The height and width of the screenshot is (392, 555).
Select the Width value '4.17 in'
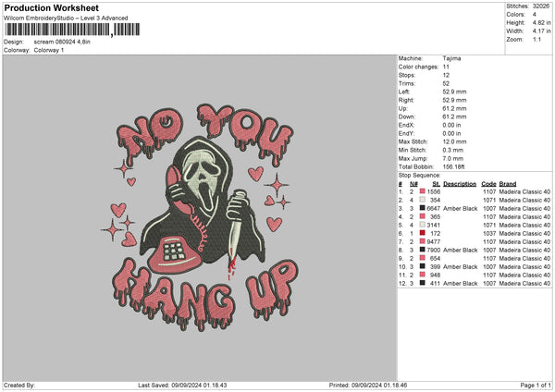(541, 31)
